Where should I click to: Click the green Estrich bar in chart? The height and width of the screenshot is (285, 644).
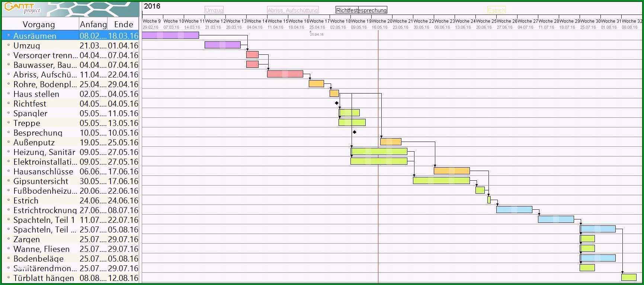click(x=489, y=200)
